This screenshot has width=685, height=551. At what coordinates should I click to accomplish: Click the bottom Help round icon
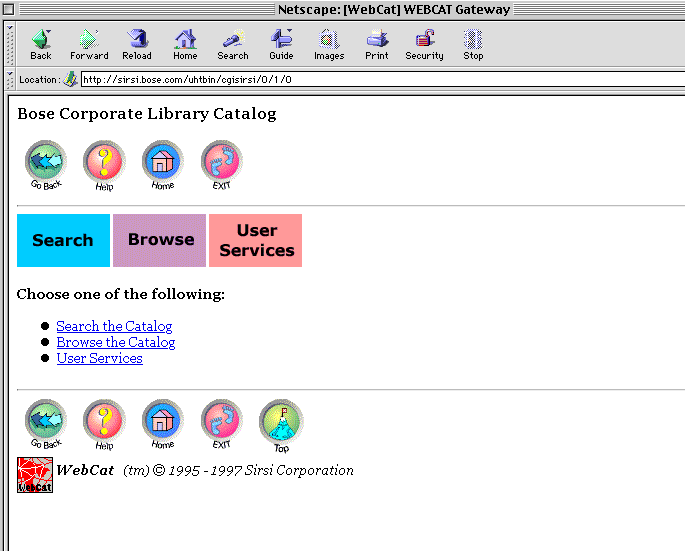104,423
